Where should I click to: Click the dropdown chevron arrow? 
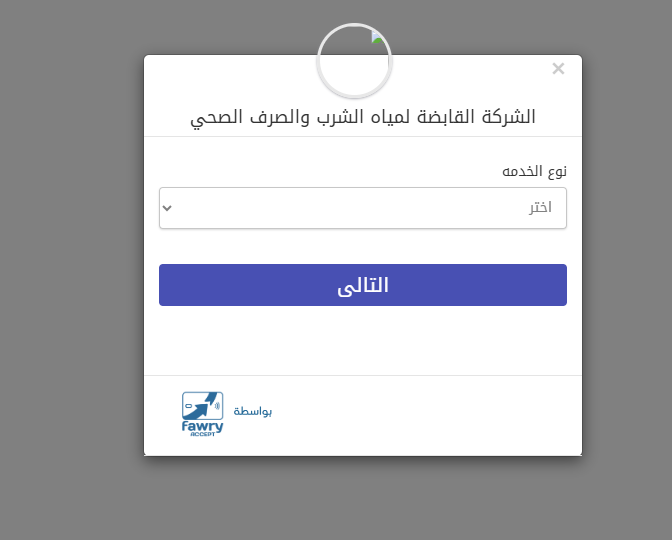pyautogui.click(x=167, y=208)
